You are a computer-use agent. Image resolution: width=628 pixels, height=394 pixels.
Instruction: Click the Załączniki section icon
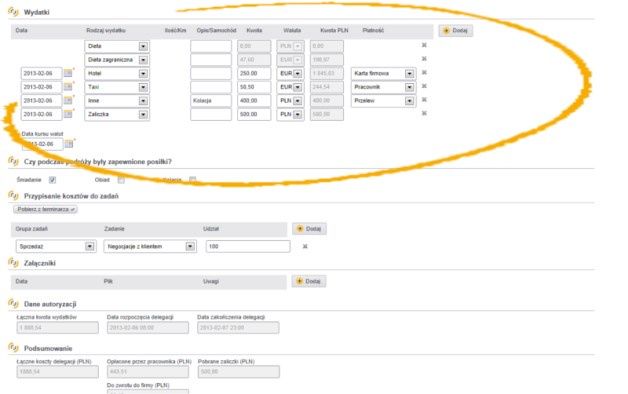point(13,263)
